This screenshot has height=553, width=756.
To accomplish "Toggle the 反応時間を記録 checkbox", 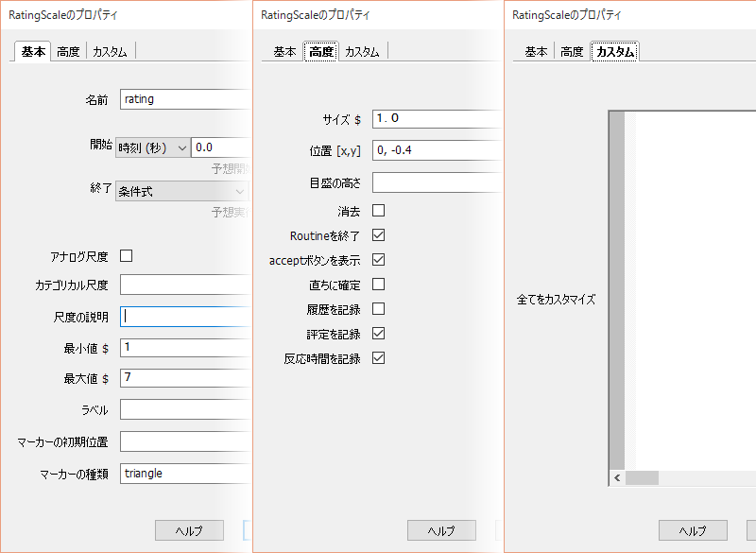I will 379,358.
